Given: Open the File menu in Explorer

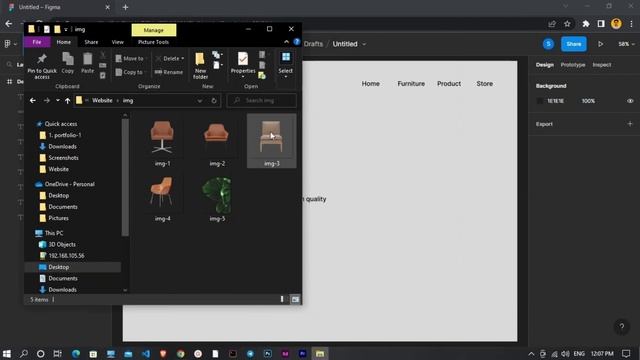Looking at the screenshot, I should pyautogui.click(x=37, y=42).
